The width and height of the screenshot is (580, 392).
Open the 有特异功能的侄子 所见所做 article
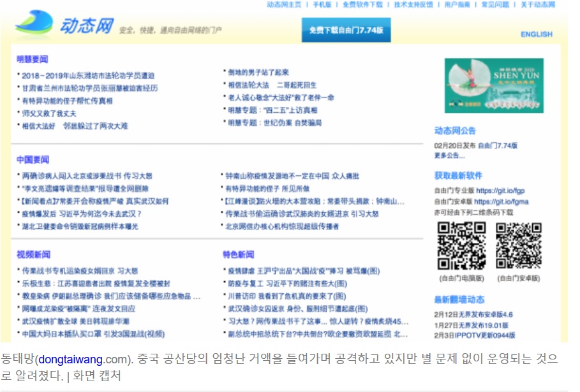click(x=267, y=189)
